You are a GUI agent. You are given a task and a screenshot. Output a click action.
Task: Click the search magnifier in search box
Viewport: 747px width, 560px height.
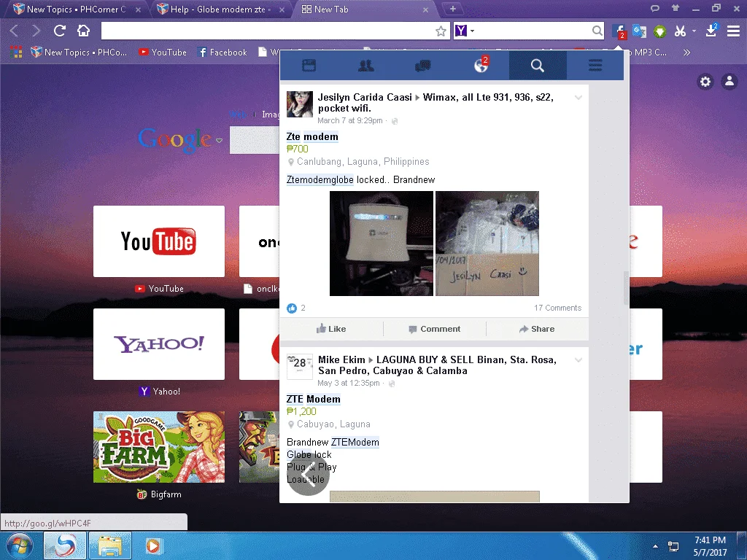(x=597, y=31)
